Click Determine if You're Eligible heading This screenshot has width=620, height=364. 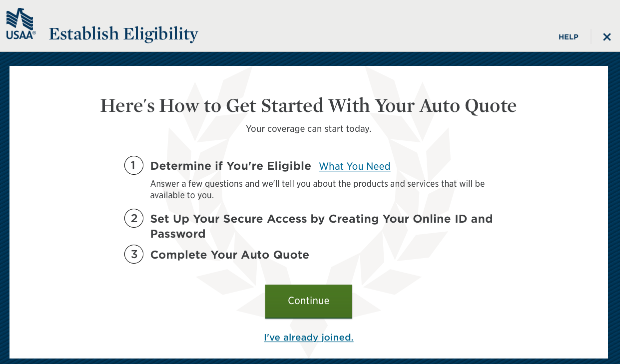[231, 166]
